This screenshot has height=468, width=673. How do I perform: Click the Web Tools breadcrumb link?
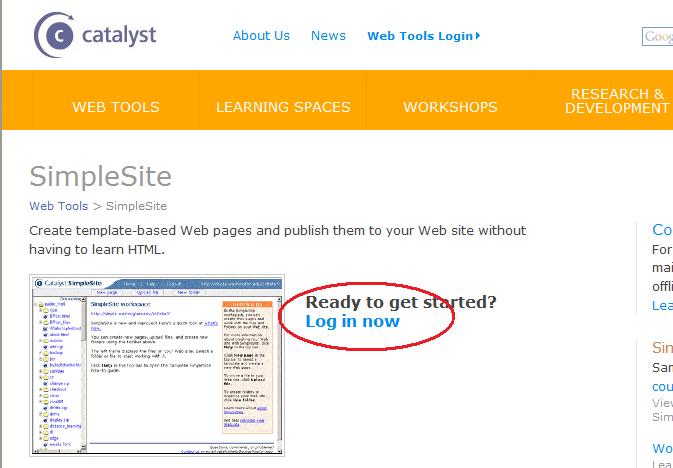coord(58,206)
